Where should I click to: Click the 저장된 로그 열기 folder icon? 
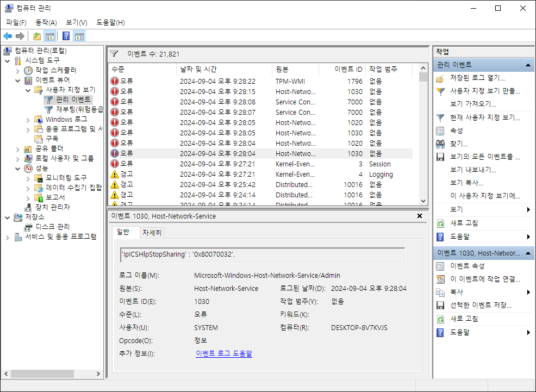440,78
